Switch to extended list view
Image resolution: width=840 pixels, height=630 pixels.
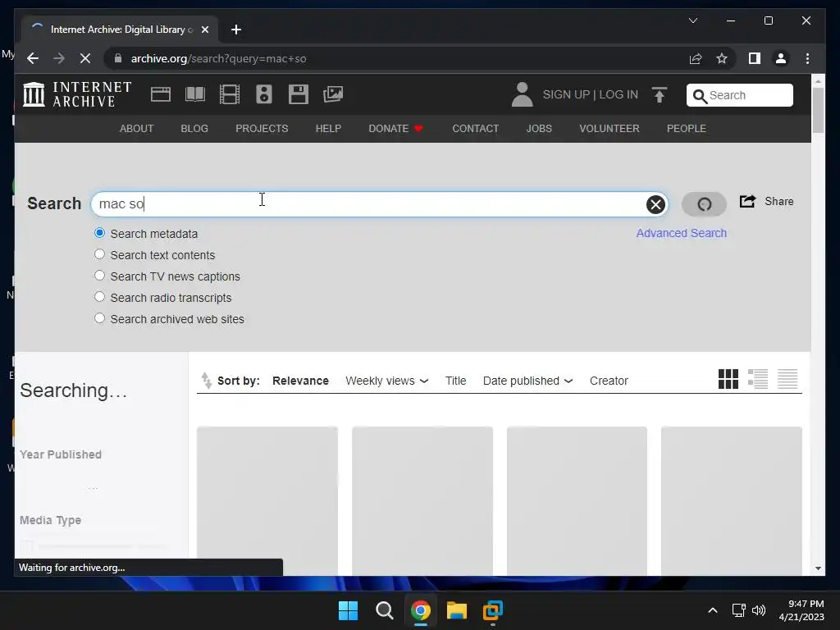(758, 379)
